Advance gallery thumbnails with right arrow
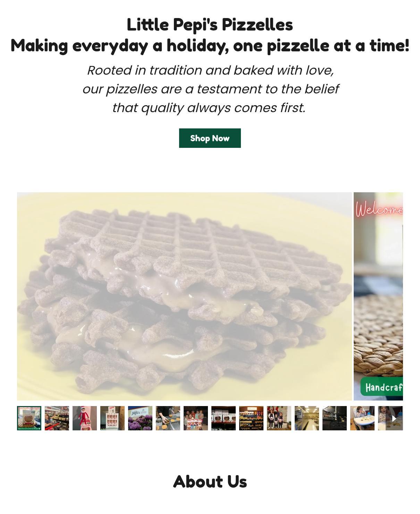The height and width of the screenshot is (514, 420). (x=394, y=419)
